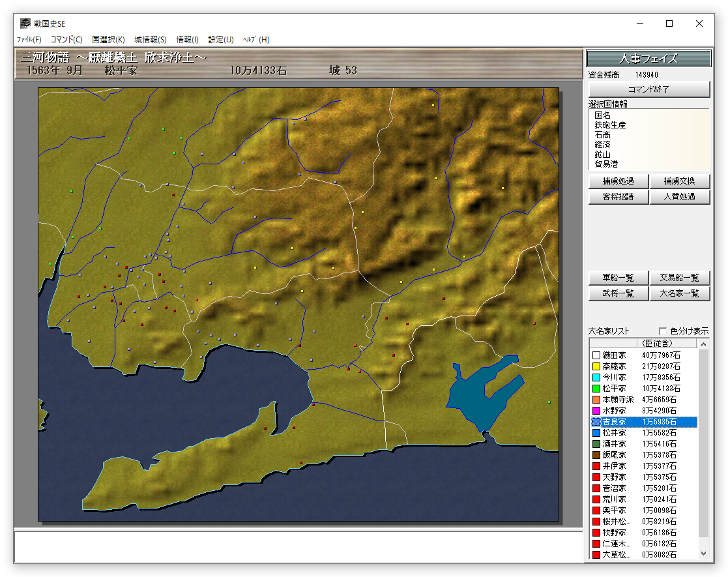This screenshot has width=728, height=577.
Task: Click the (臣従含) column header
Action: point(657,343)
